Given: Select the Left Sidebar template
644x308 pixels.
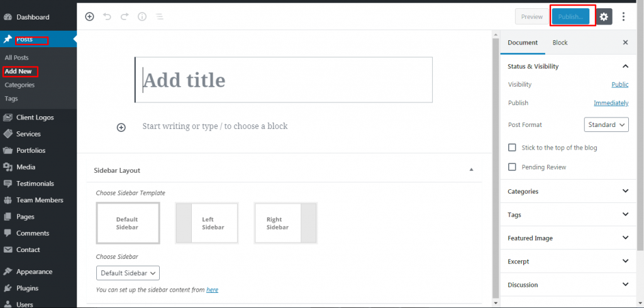Looking at the screenshot, I should tap(207, 223).
